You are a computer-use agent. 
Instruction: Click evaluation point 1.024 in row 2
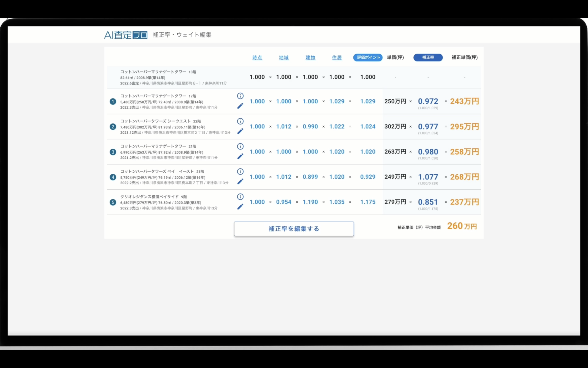click(368, 127)
